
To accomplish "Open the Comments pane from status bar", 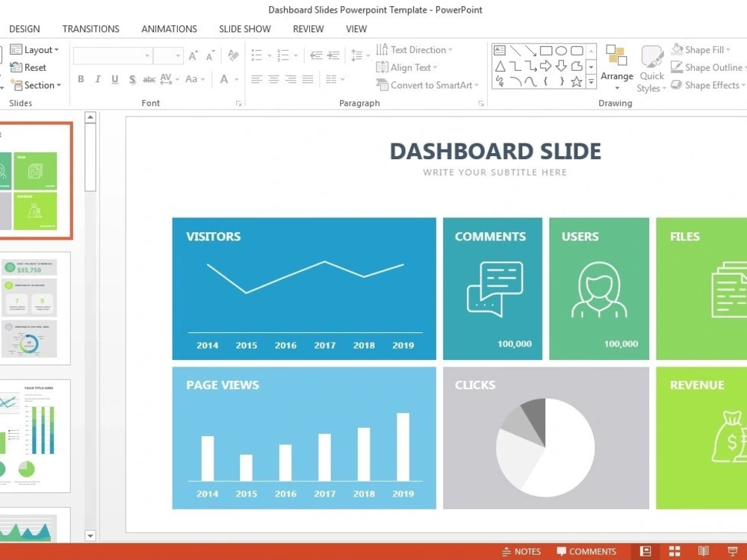I will click(x=586, y=552).
